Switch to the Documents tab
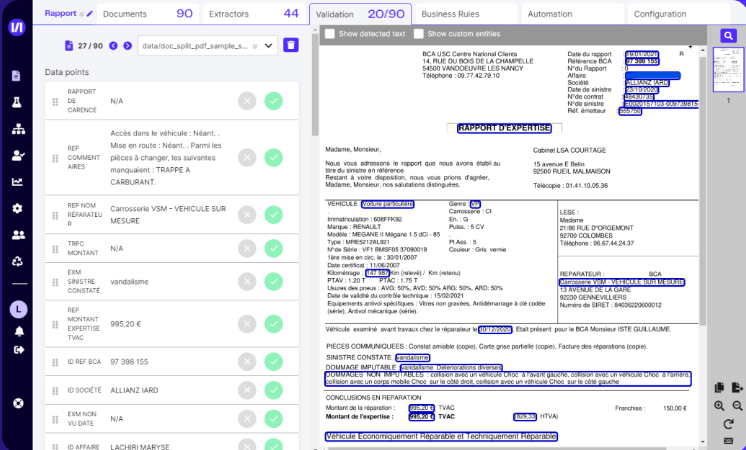This screenshot has height=450, width=746. click(148, 14)
